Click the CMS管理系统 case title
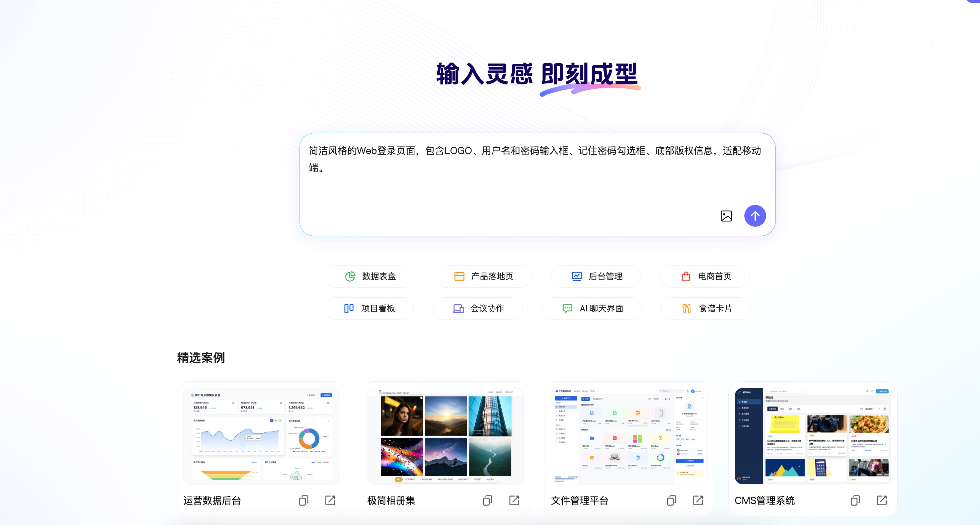Image resolution: width=980 pixels, height=525 pixels. (x=765, y=501)
